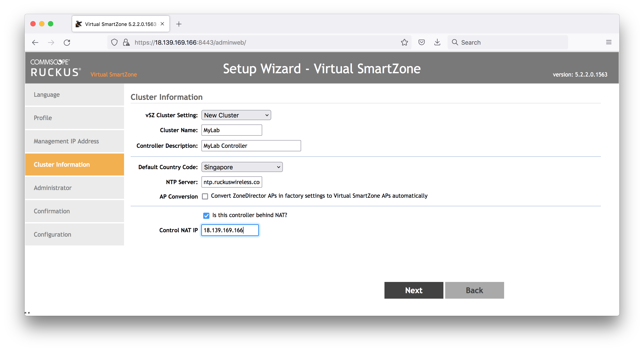644x351 pixels.
Task: Click the Ruckus CommScope logo
Action: click(55, 68)
